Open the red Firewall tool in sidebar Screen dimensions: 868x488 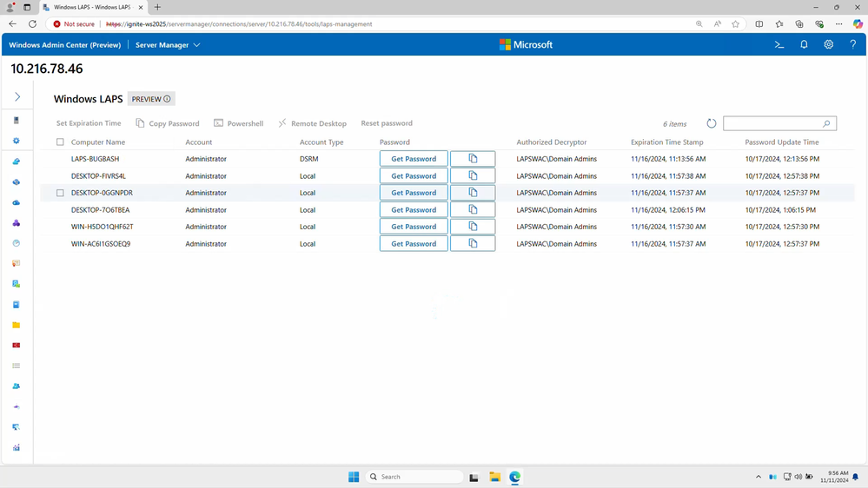(x=16, y=346)
